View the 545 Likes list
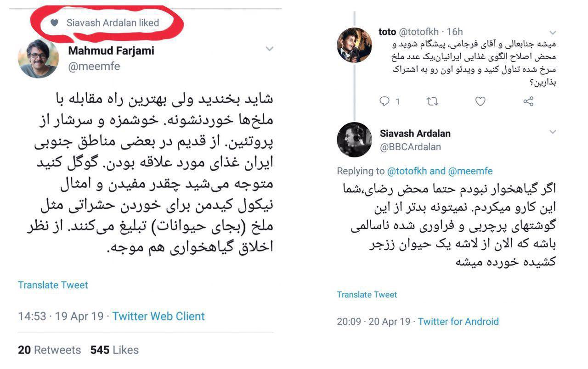This screenshot has width=588, height=369. 114,350
